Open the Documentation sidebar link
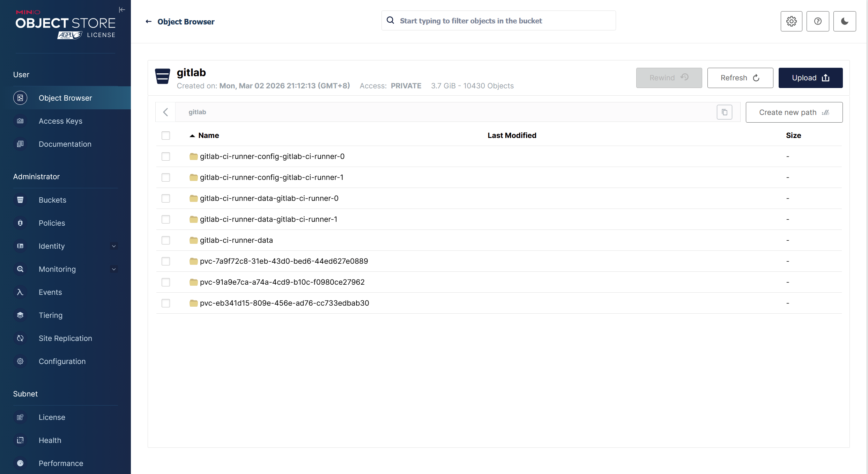This screenshot has height=474, width=868. (65, 144)
